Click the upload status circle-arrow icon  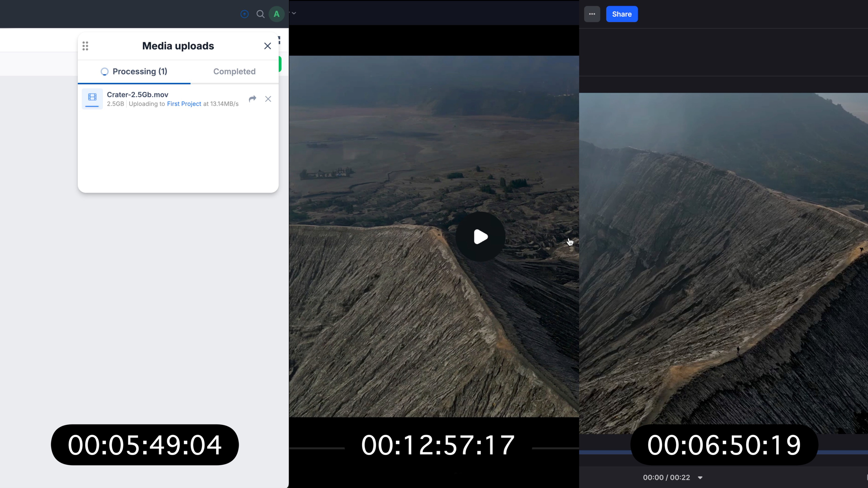click(x=244, y=14)
